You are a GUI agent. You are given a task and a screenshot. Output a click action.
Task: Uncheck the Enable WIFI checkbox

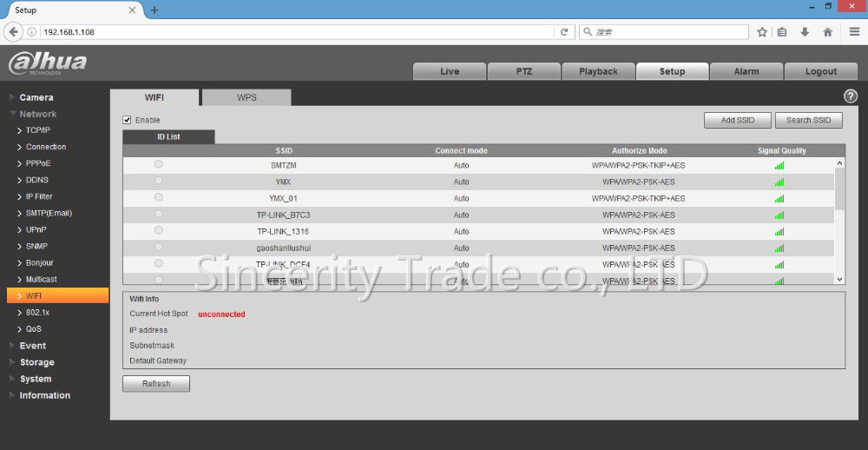point(127,120)
